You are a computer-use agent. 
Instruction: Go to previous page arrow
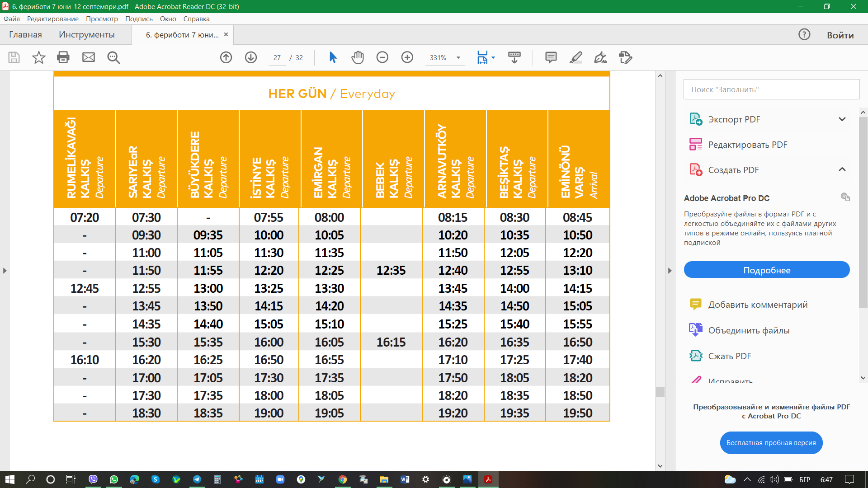tap(226, 57)
